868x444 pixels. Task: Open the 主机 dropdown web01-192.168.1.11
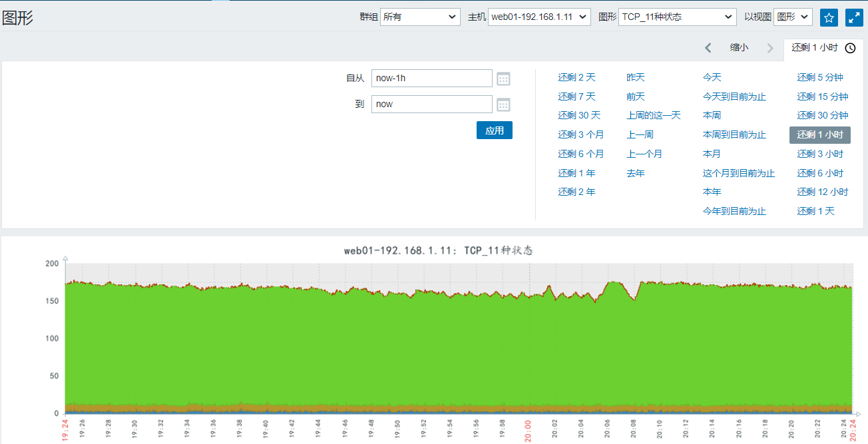coord(539,17)
